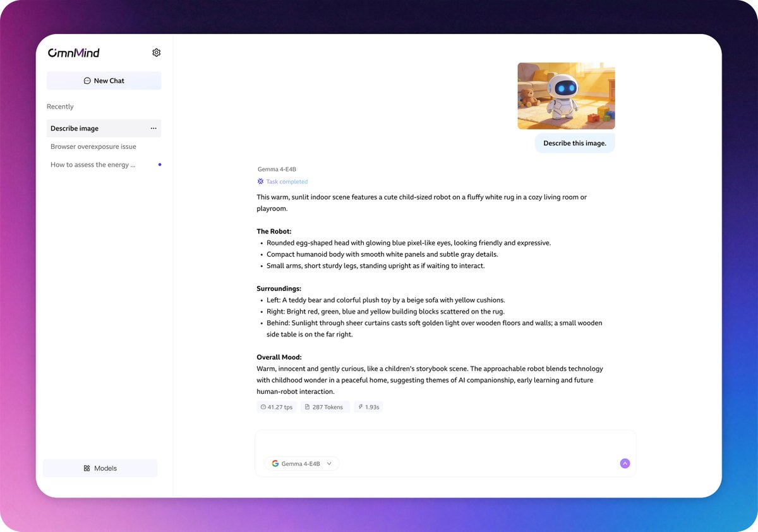Click the Recently section label
The image size is (758, 532).
(x=60, y=107)
